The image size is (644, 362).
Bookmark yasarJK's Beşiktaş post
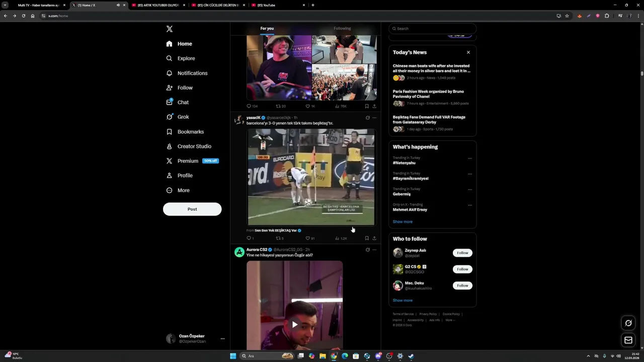point(367,238)
